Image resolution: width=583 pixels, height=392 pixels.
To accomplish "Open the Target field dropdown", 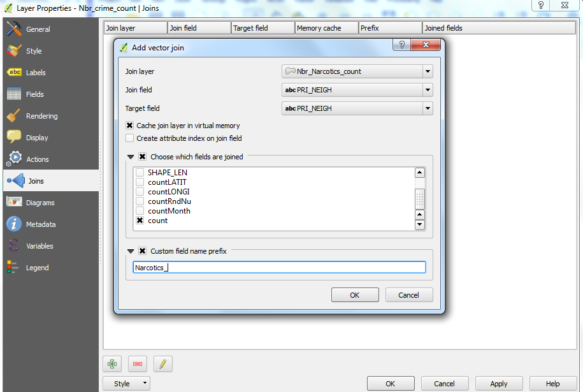I will 428,108.
